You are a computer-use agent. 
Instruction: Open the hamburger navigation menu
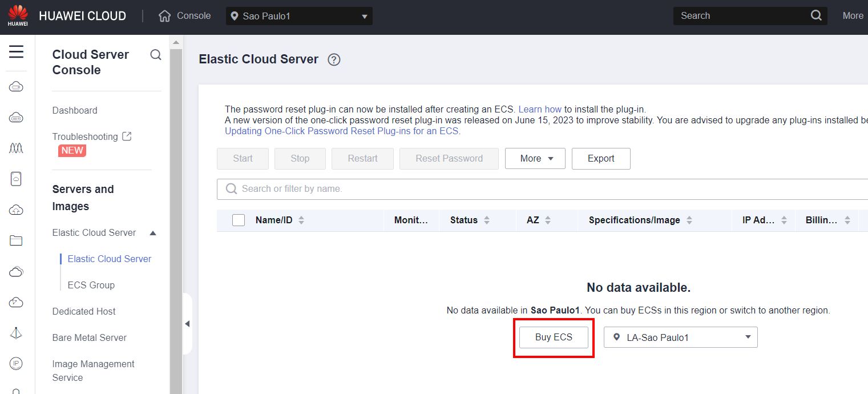pos(17,52)
